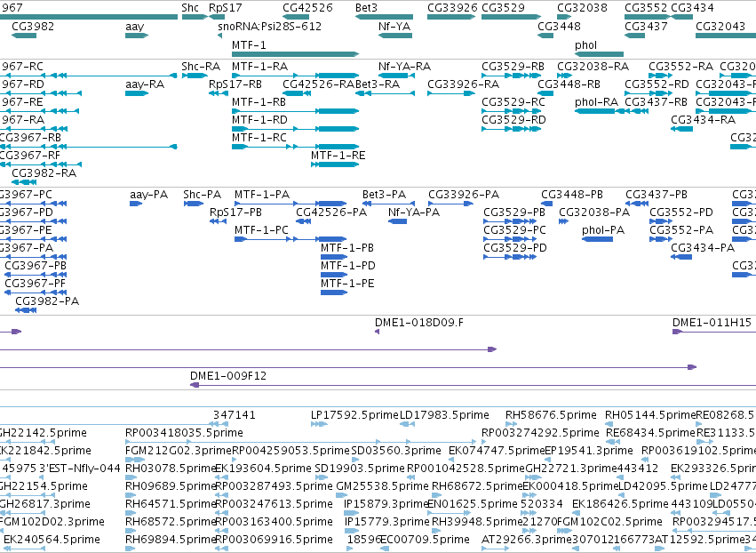
Task: Click the CG42526 gene label
Action: click(307, 8)
